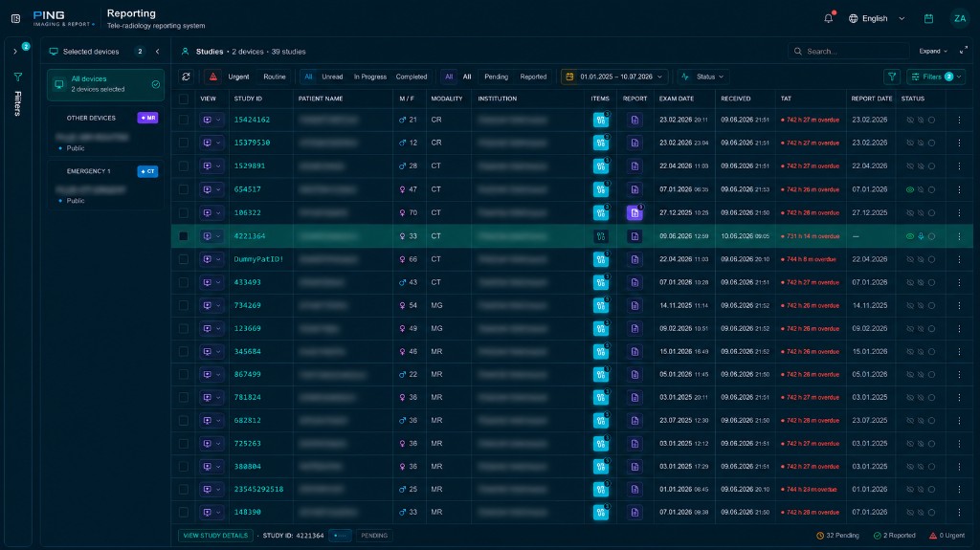Expand view options chevron for study 654517

tap(218, 189)
